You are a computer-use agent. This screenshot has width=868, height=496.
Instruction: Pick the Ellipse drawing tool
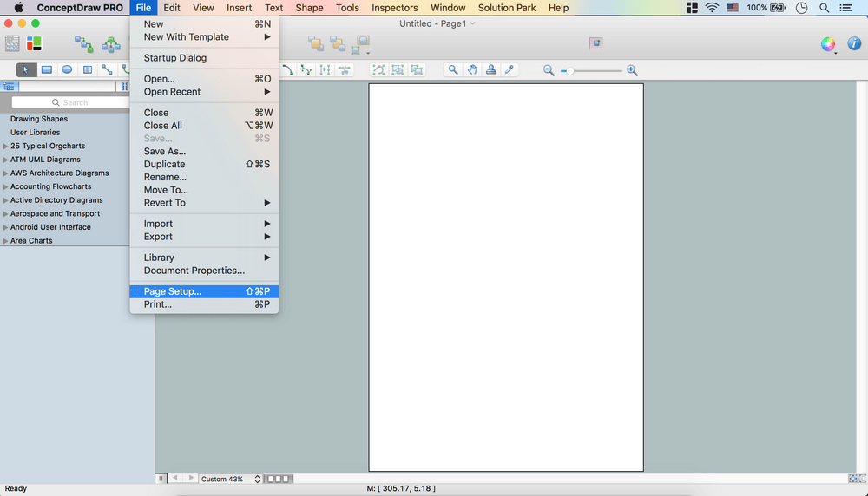(x=67, y=70)
